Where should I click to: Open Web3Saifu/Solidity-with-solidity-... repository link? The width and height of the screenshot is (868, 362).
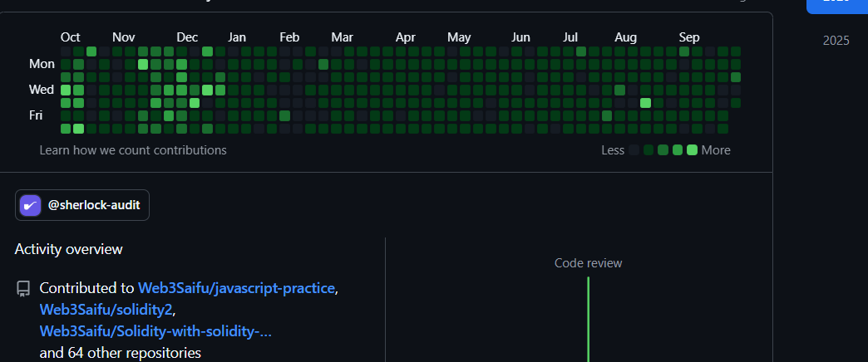pos(155,331)
